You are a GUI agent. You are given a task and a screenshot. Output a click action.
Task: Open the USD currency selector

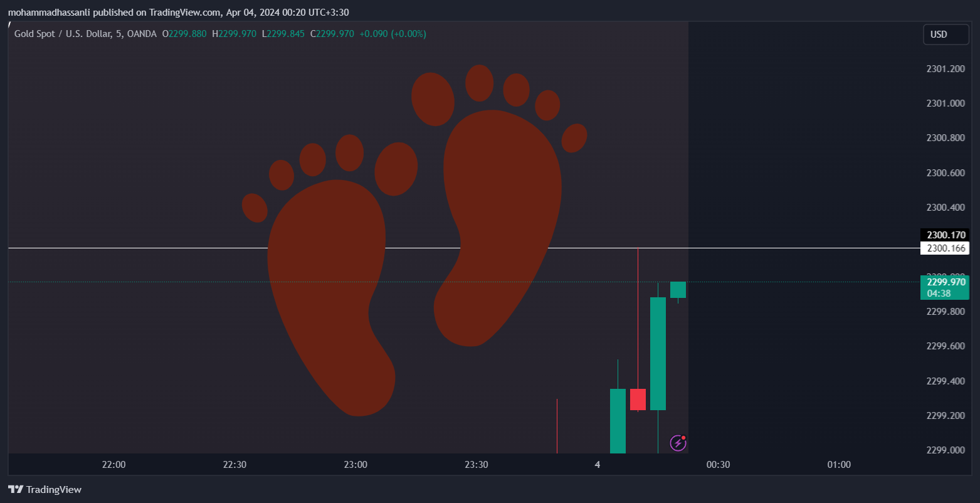(946, 34)
